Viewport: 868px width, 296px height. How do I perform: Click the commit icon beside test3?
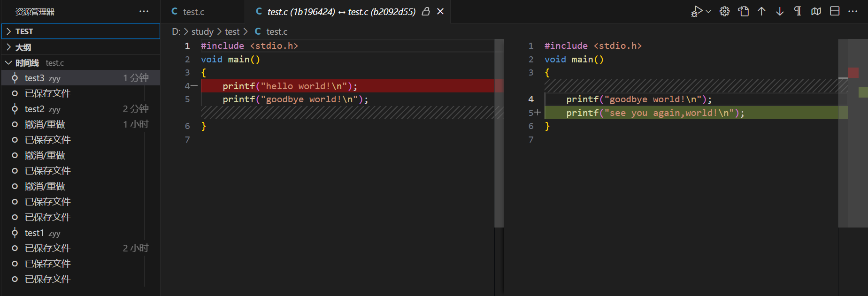click(15, 78)
